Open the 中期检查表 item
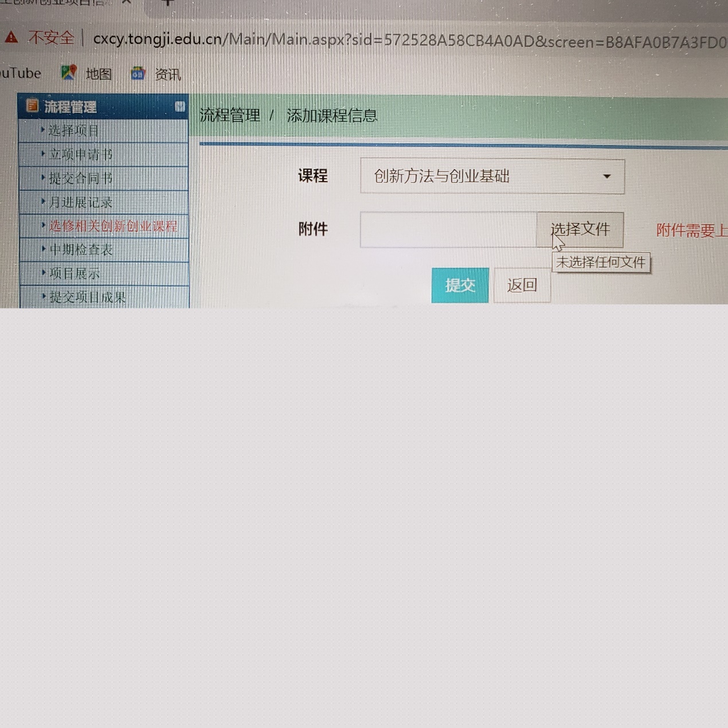728x728 pixels. (81, 250)
